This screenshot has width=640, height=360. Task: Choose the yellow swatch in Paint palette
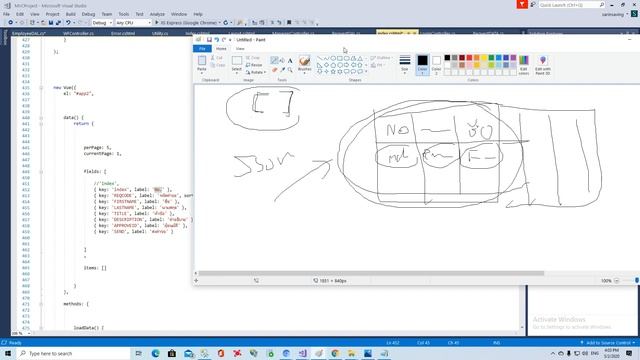click(484, 58)
